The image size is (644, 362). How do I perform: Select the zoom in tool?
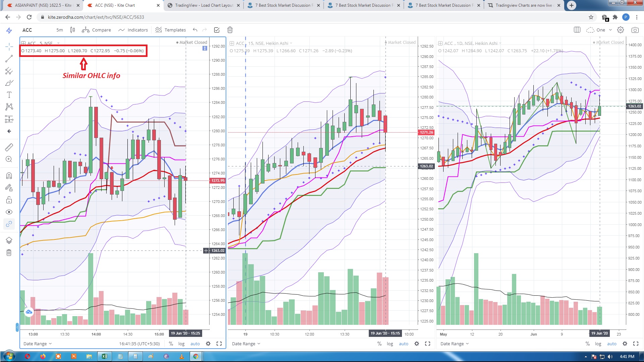9,159
